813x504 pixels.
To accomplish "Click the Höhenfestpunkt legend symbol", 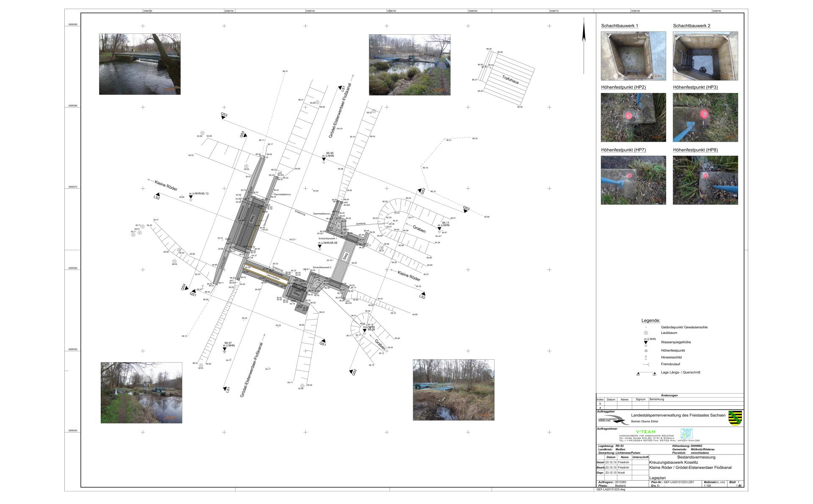I will pyautogui.click(x=646, y=350).
